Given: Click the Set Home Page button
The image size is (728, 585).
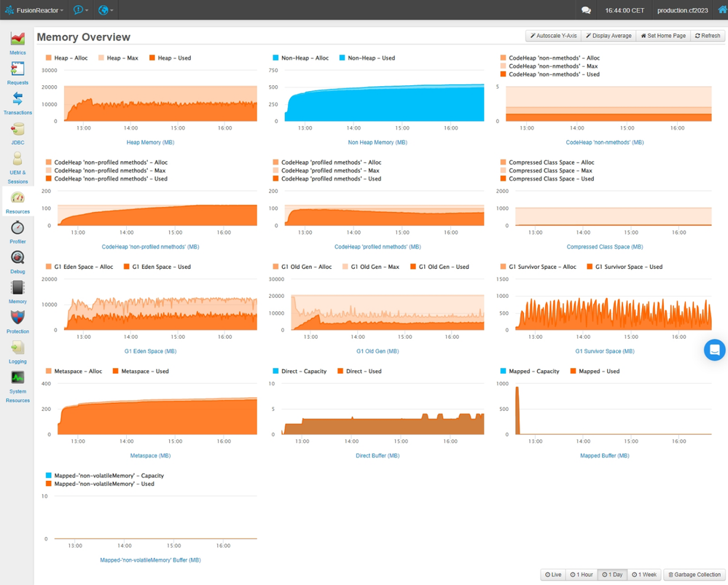Looking at the screenshot, I should (663, 36).
